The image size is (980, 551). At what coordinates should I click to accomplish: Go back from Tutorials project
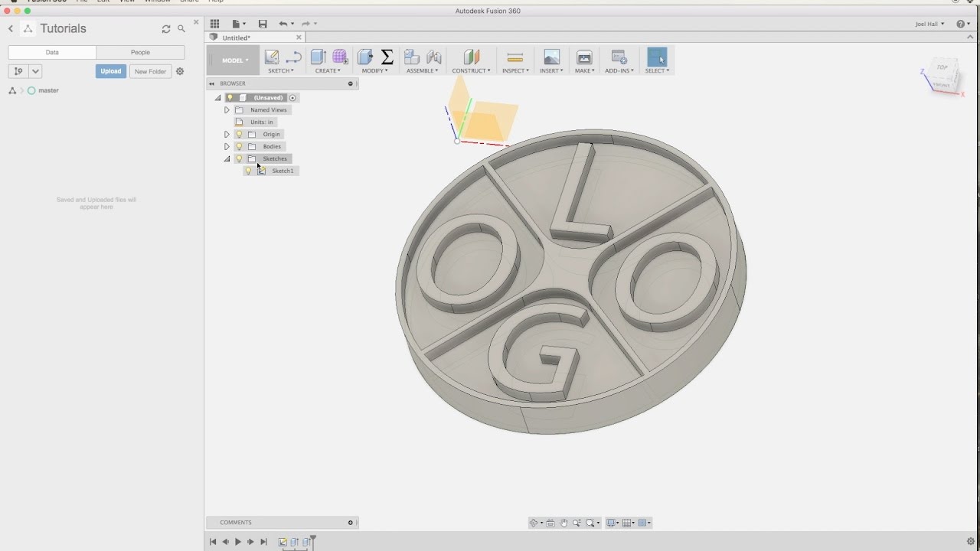click(11, 28)
